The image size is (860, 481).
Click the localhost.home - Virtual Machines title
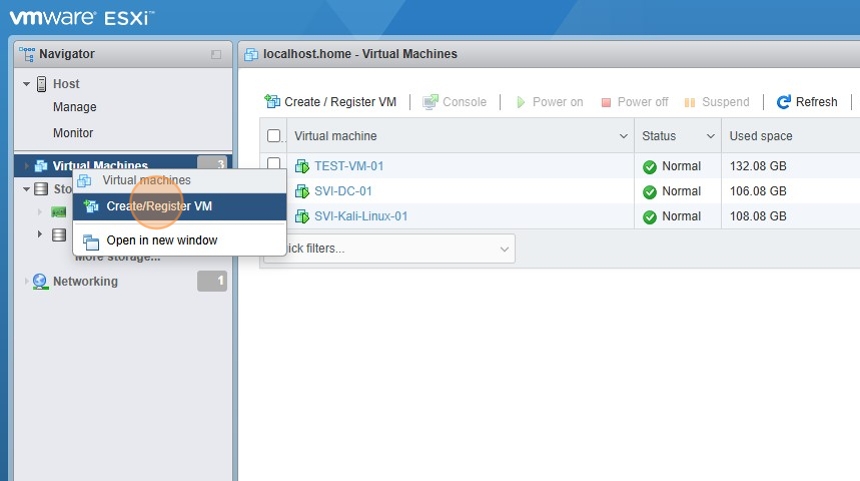(360, 54)
